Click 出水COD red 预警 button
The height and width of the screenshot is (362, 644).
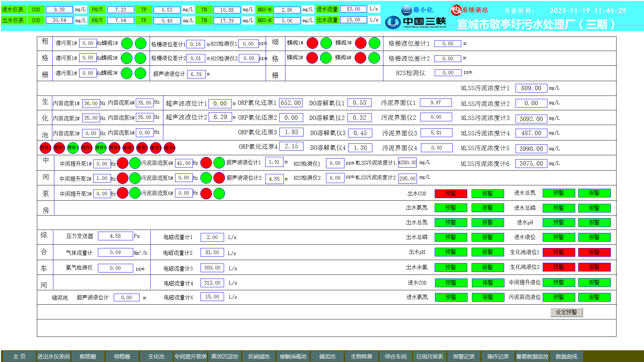[450, 193]
